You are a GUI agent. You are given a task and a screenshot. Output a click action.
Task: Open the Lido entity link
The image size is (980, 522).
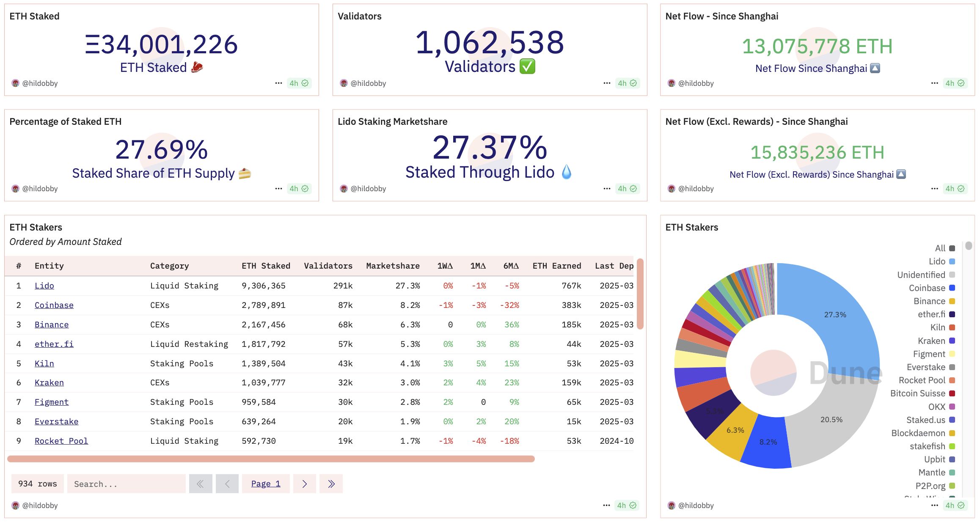(x=44, y=286)
